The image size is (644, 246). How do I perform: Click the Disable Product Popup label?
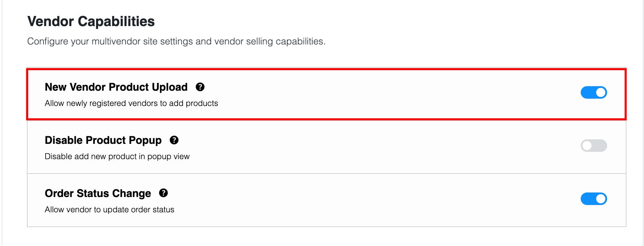click(103, 140)
